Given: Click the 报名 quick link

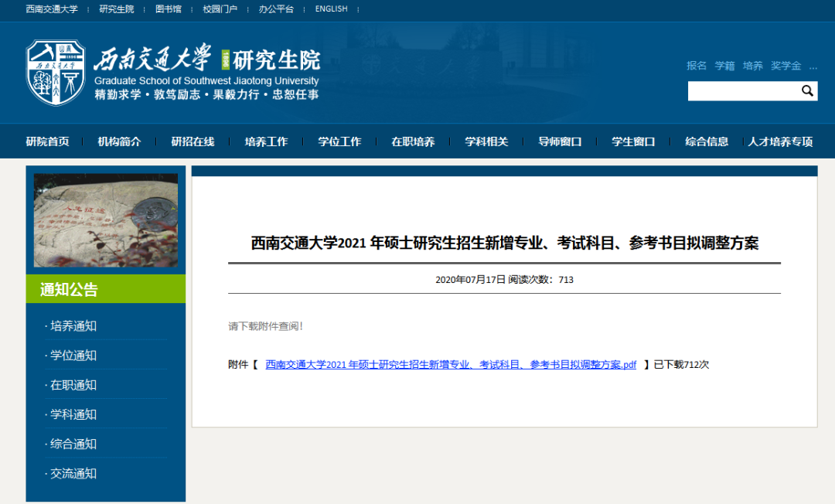Looking at the screenshot, I should (x=697, y=66).
